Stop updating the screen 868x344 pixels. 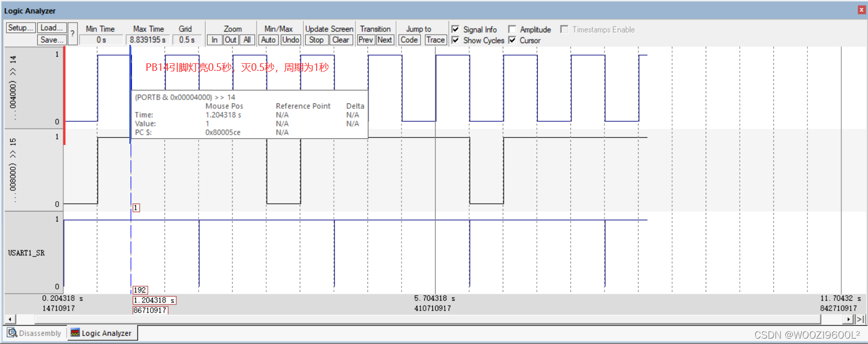[x=317, y=40]
